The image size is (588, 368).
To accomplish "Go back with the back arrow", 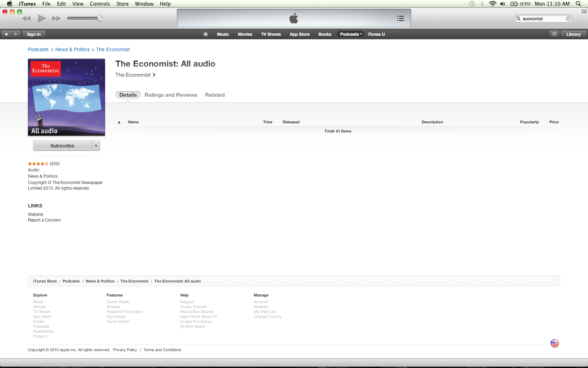I will pos(6,34).
